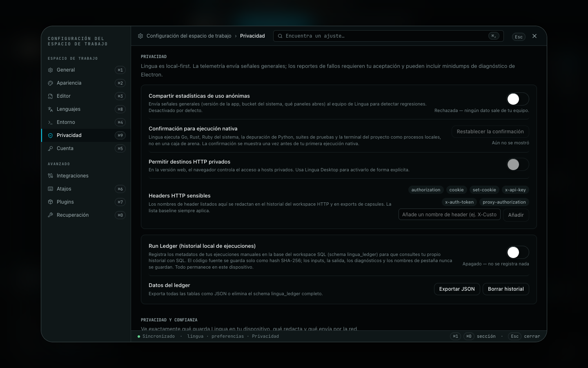Viewport: 588px width, 368px height.
Task: Click the Privacidad breadcrumb label in header
Action: click(252, 36)
